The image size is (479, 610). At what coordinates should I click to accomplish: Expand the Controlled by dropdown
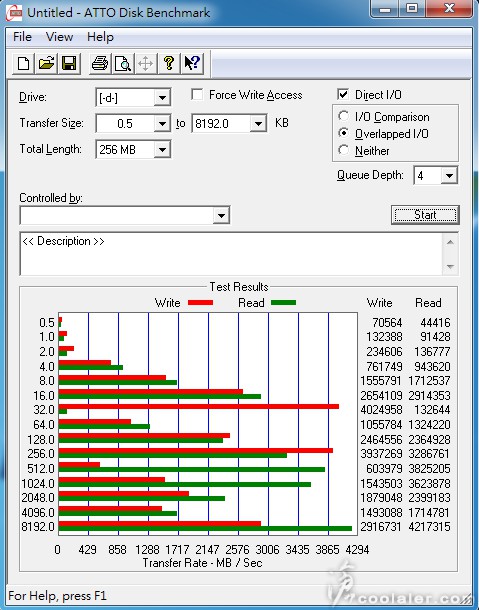click(221, 215)
